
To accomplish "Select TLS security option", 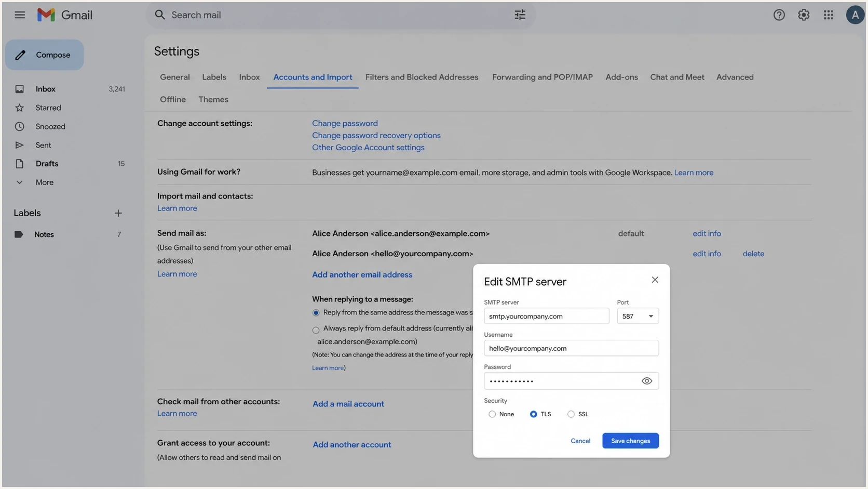I will click(533, 414).
